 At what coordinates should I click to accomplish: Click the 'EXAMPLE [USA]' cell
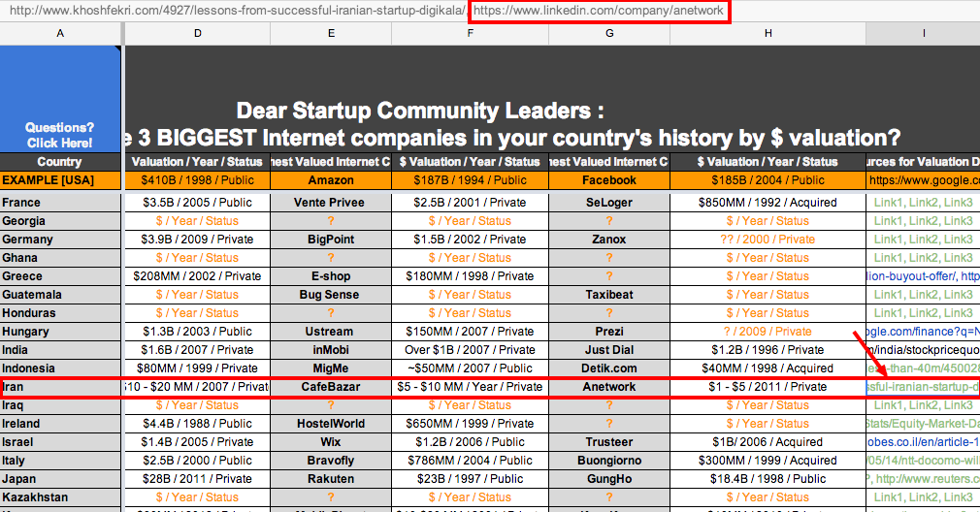[60, 179]
